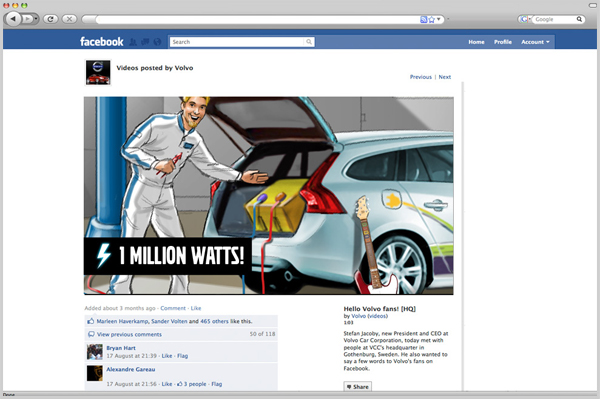Expand the Account dropdown menu
Image resolution: width=600 pixels, height=399 pixels.
pyautogui.click(x=535, y=42)
